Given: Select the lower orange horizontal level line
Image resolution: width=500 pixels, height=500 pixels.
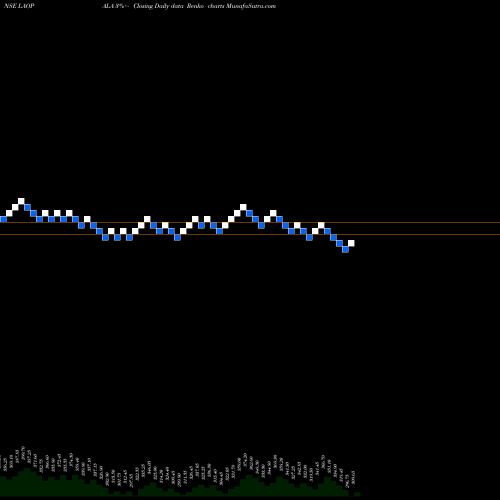Looking at the screenshot, I should 250,235.
